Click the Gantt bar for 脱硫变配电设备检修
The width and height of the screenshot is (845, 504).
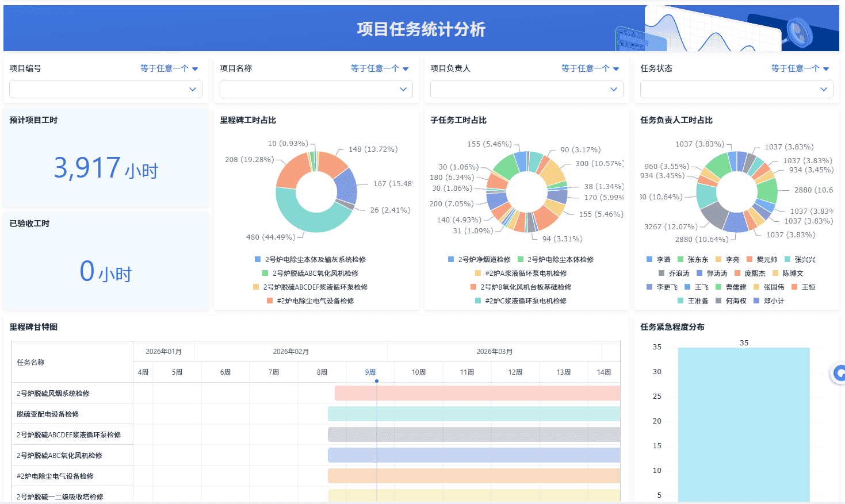pyautogui.click(x=472, y=413)
